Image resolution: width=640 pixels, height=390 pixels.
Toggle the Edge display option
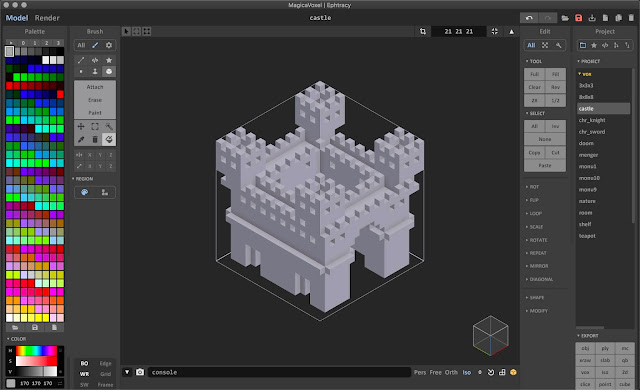pyautogui.click(x=105, y=363)
